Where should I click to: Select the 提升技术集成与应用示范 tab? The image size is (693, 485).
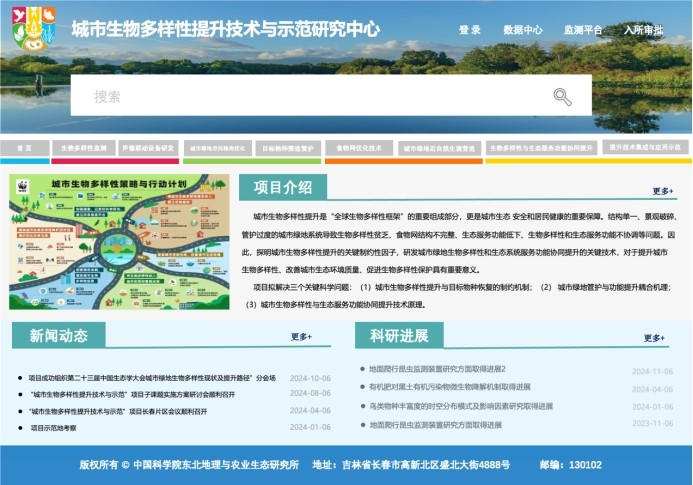point(646,147)
